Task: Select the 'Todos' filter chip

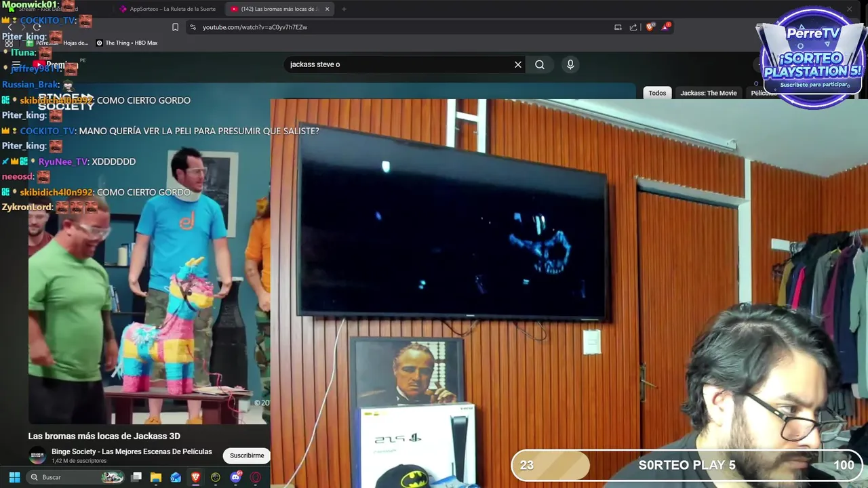Action: pos(657,93)
